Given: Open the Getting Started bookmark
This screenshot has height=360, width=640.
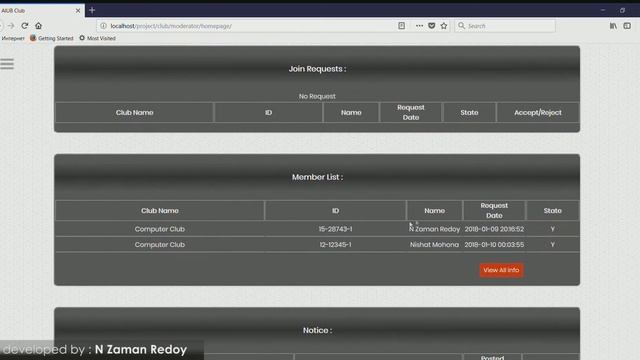Looking at the screenshot, I should tap(51, 38).
